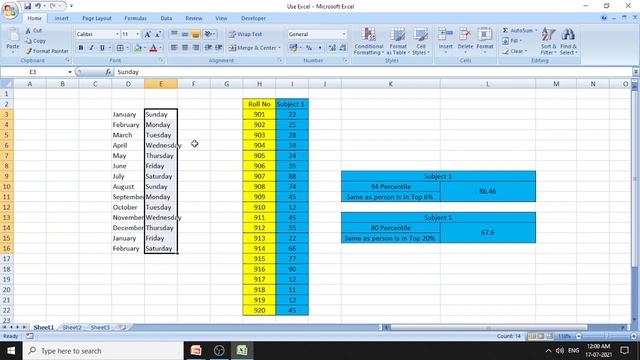Viewport: 640px width, 360px height.
Task: Toggle Center horizontal alignment
Action: click(x=185, y=48)
